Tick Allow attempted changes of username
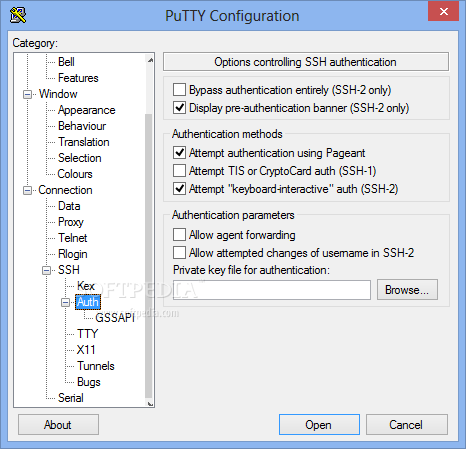The height and width of the screenshot is (449, 466). (x=179, y=253)
